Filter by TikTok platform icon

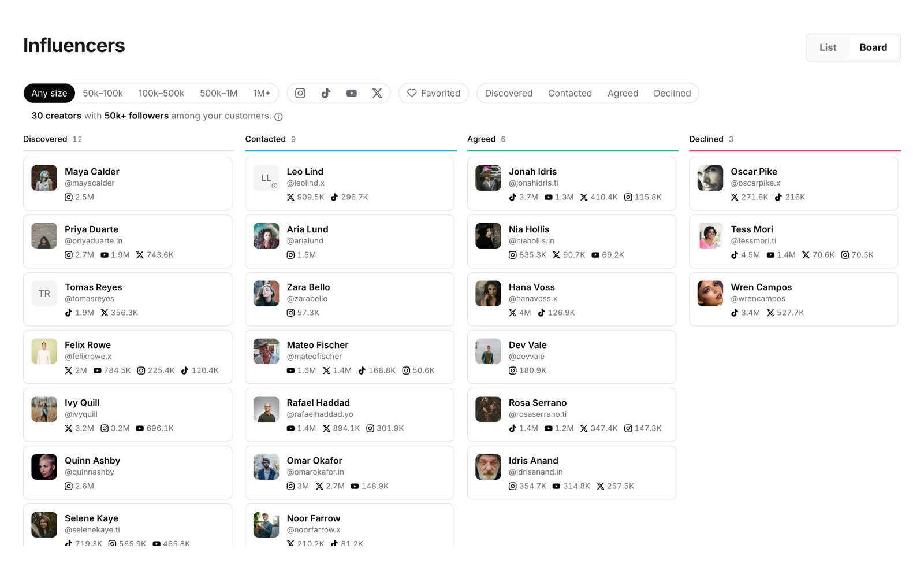326,93
